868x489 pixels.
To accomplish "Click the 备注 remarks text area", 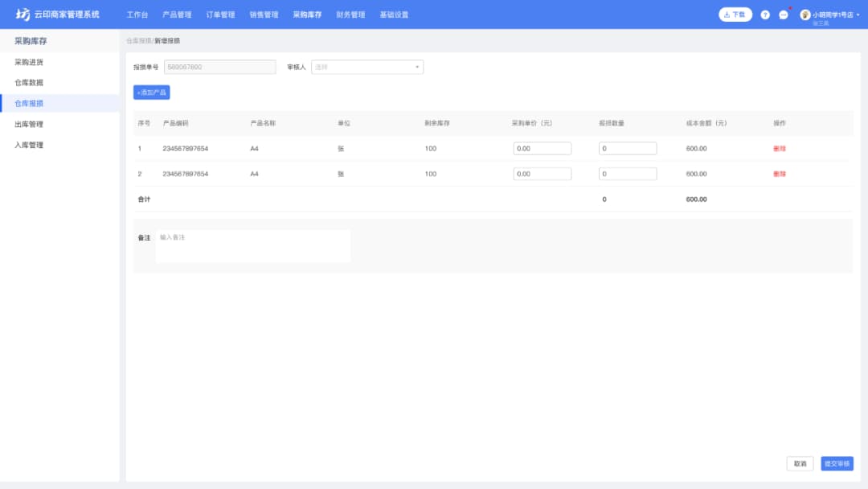I will point(253,246).
